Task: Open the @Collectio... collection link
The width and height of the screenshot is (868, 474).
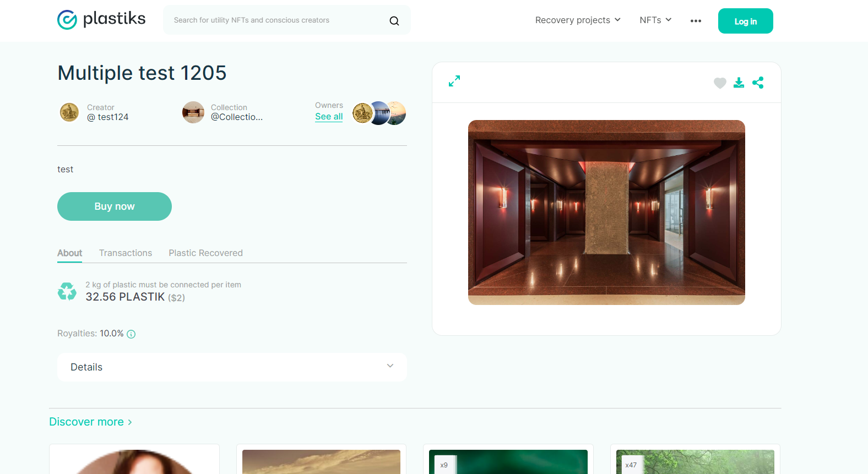Action: point(237,117)
